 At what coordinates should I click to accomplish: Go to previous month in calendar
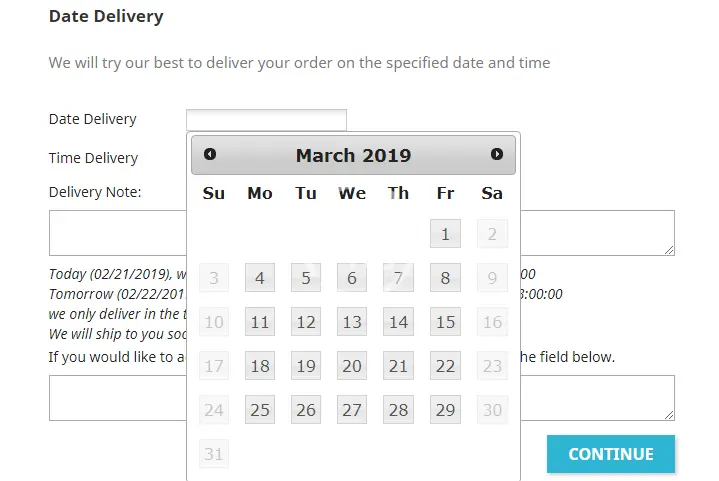point(210,154)
